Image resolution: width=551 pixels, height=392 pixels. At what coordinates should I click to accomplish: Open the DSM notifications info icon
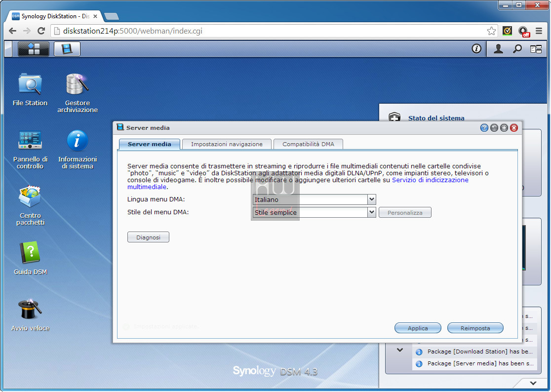(476, 49)
